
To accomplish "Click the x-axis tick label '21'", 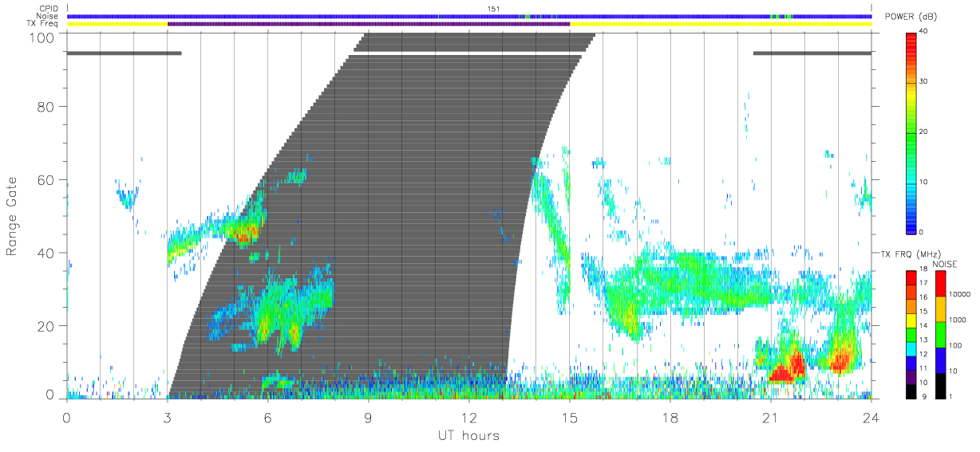I will click(770, 417).
